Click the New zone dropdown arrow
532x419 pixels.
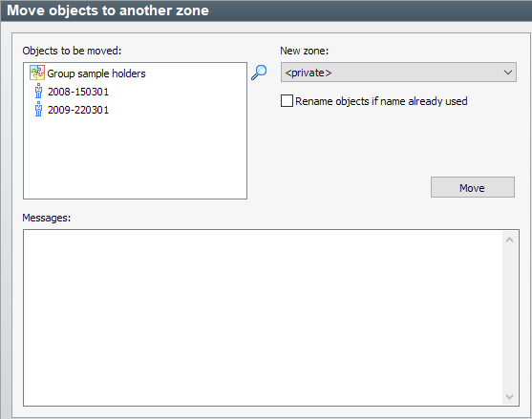click(507, 73)
